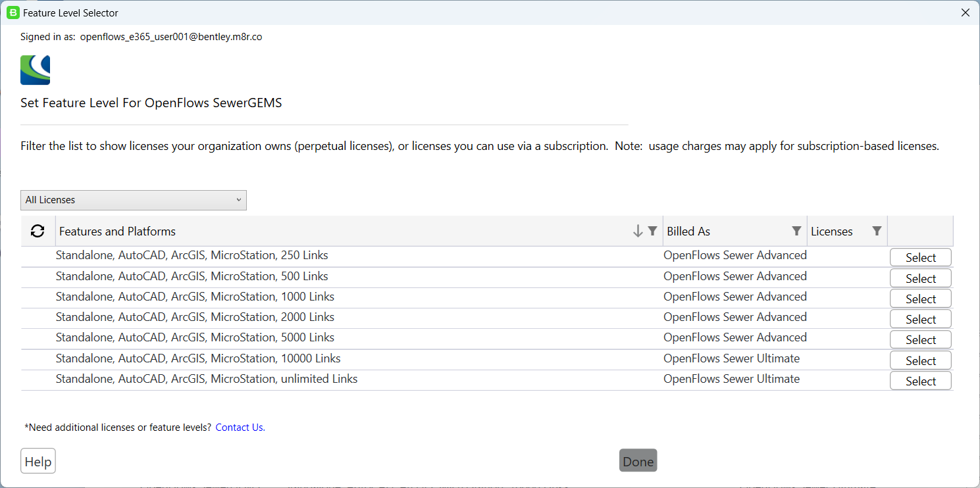
Task: Click the Features and Platforms column header
Action: click(x=117, y=231)
